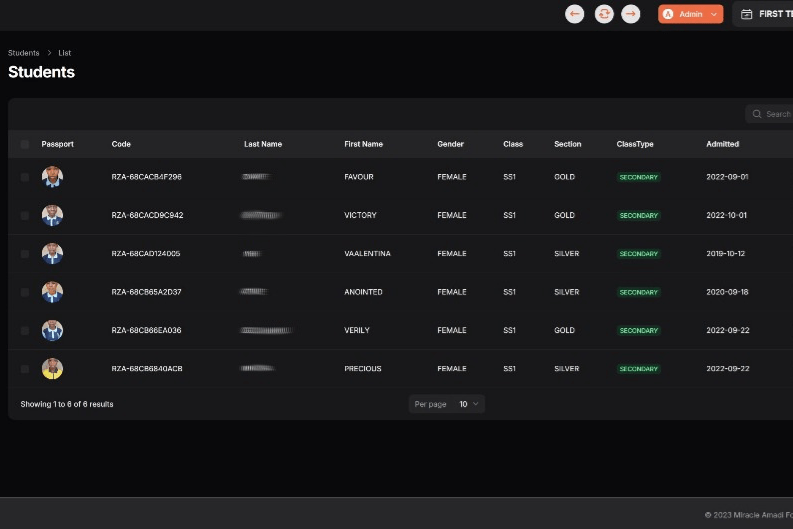Open the Admin panel dropdown
This screenshot has width=793, height=529.
click(690, 14)
